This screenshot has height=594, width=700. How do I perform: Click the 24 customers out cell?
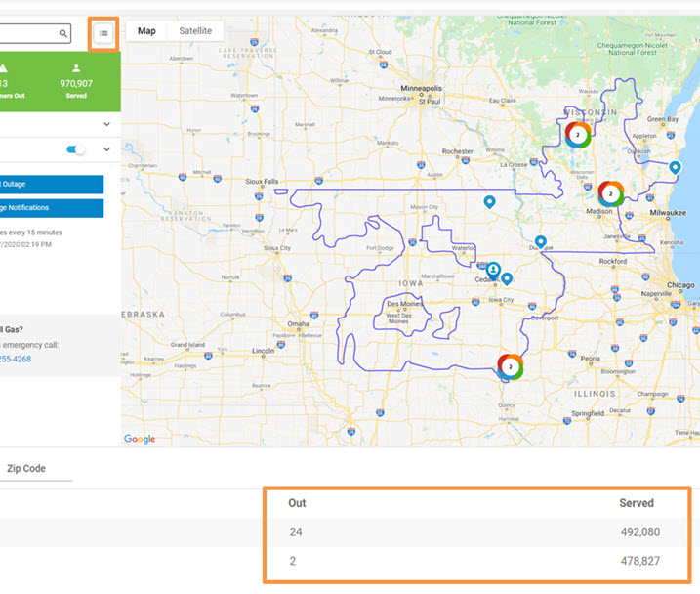point(296,531)
